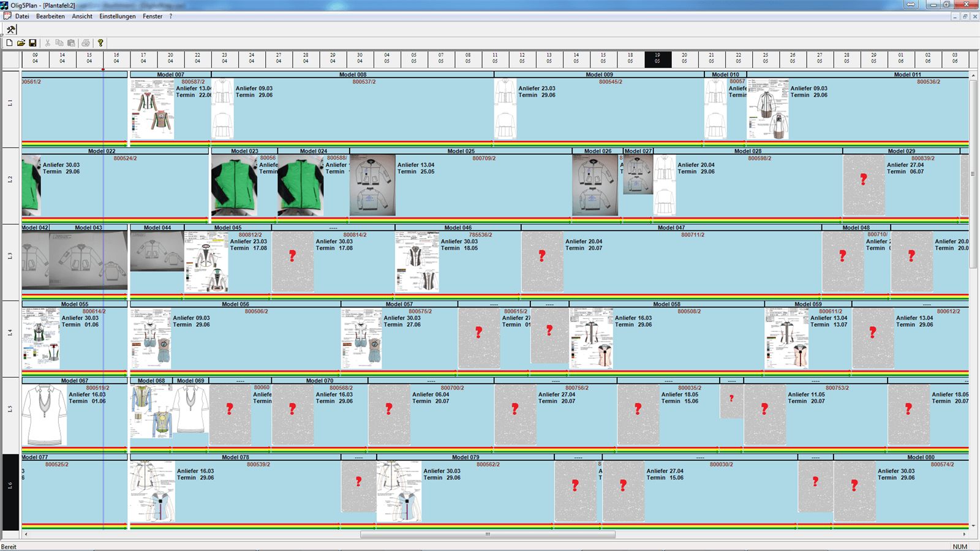The image size is (980, 551).
Task: Click the Model 058 jacket sketch thumbnail
Action: (x=591, y=338)
